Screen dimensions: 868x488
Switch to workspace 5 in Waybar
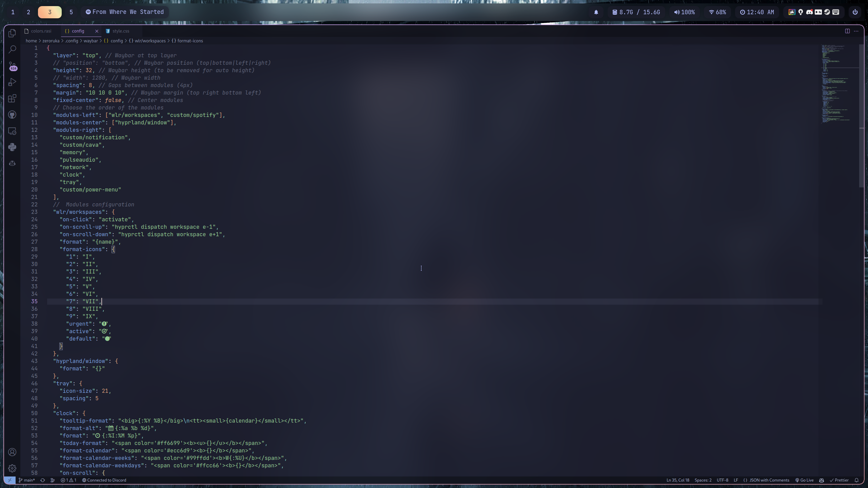click(71, 12)
